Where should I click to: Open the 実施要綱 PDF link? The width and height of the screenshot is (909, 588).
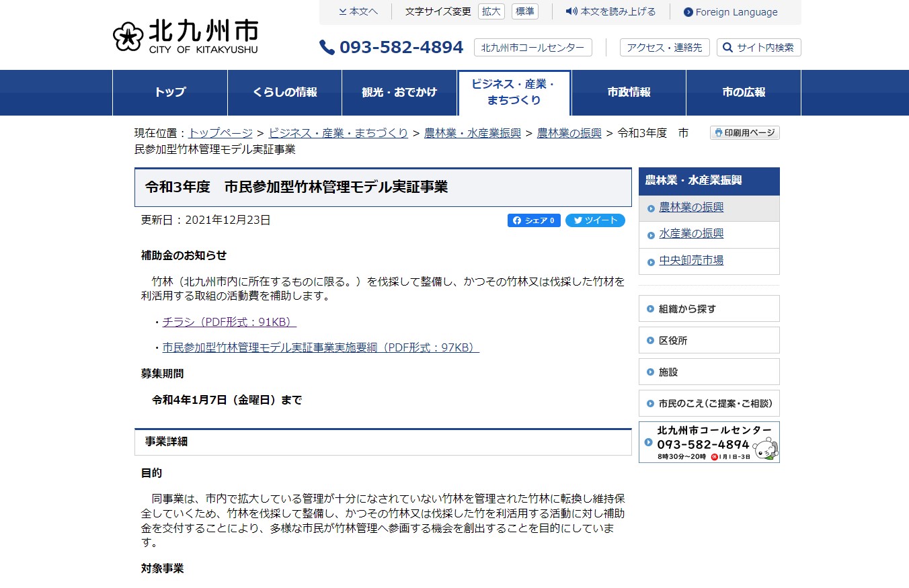[x=321, y=347]
